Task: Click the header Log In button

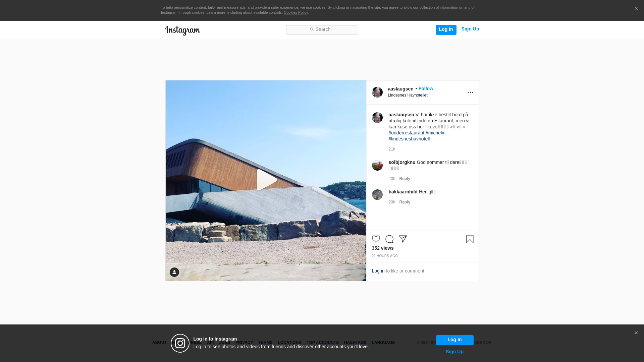Action: (x=446, y=29)
